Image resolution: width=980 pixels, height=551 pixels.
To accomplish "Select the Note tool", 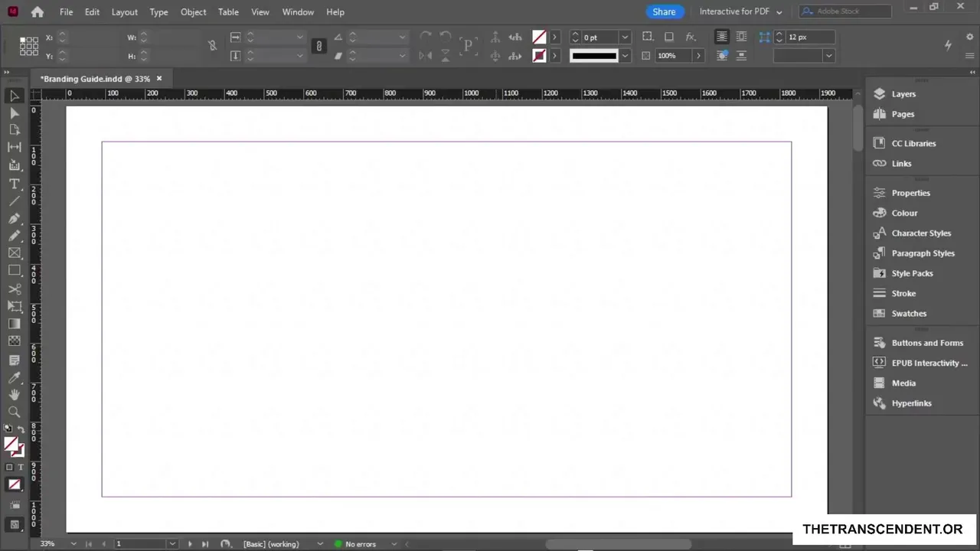I will (x=14, y=360).
